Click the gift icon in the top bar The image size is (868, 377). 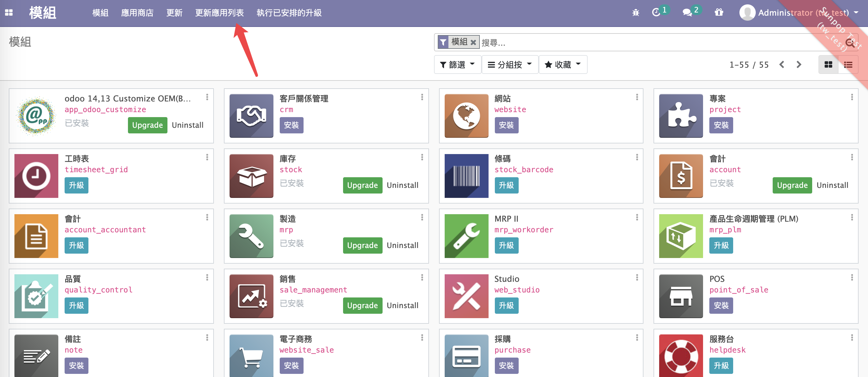click(719, 13)
